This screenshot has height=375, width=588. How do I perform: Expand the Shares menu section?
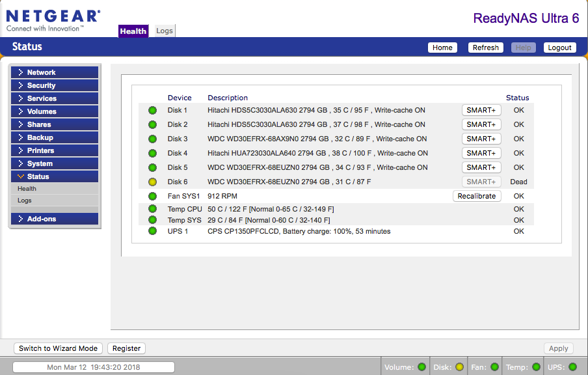click(55, 124)
